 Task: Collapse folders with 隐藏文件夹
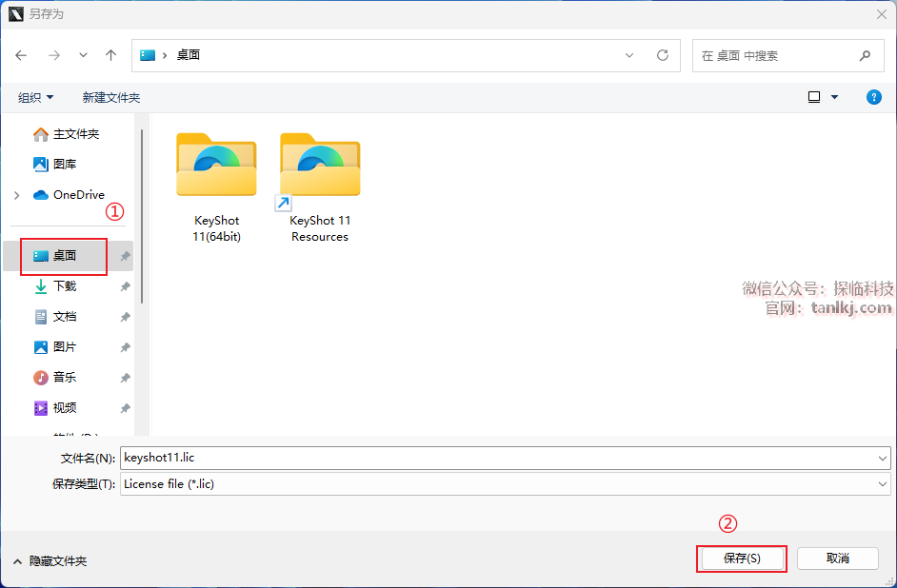tap(50, 561)
